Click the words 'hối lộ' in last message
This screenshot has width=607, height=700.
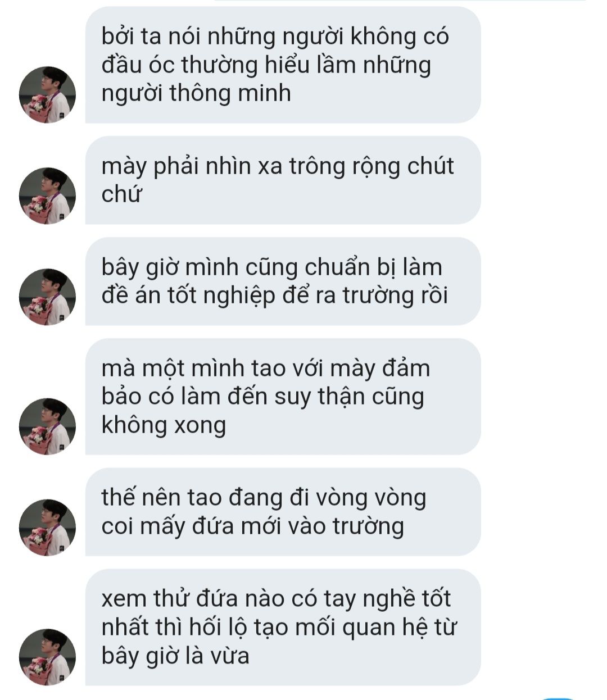[215, 627]
